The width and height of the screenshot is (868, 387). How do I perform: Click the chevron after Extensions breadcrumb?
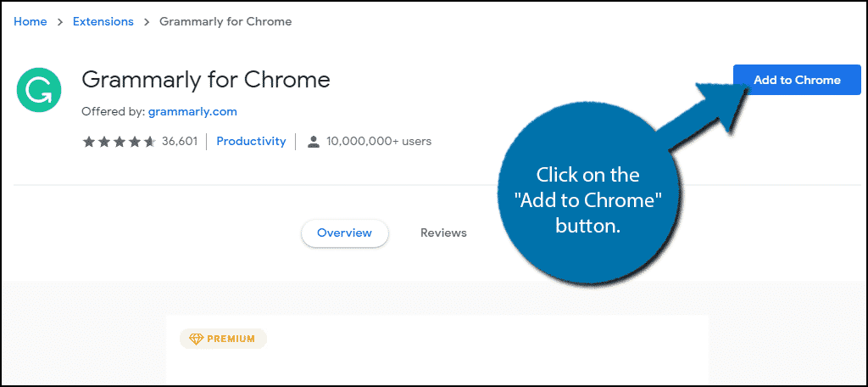pos(147,22)
